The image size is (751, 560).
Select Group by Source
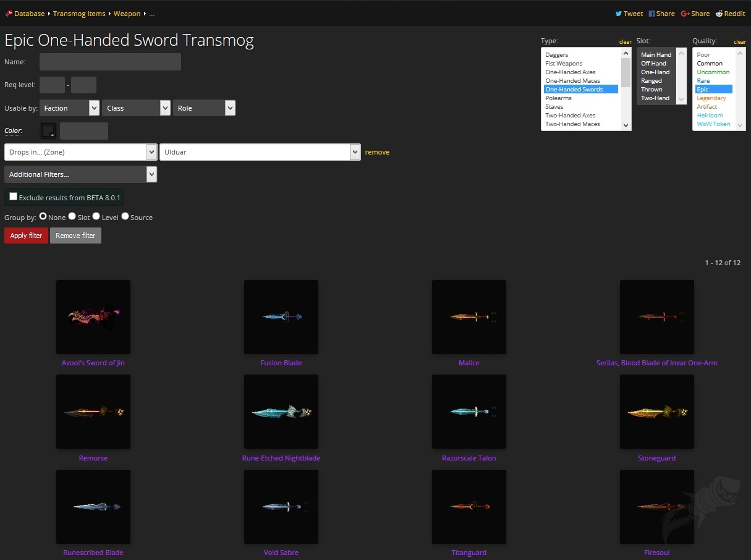(125, 216)
